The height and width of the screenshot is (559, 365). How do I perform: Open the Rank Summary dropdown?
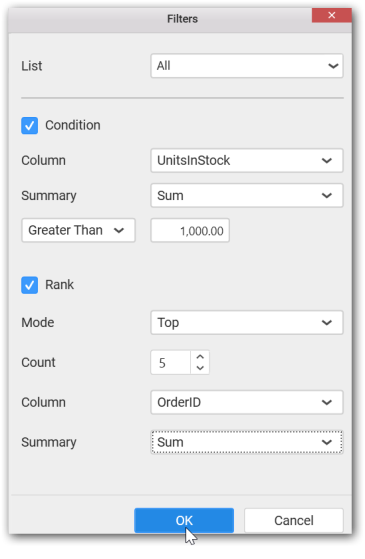coord(247,442)
